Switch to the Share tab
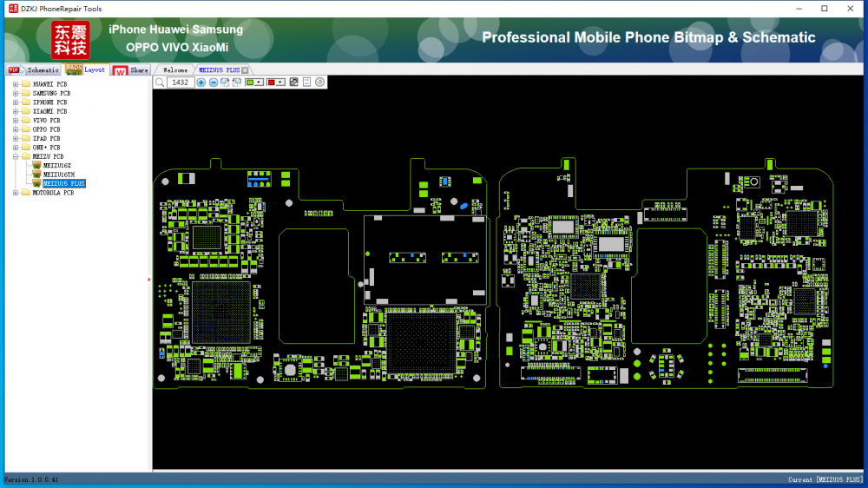 139,69
